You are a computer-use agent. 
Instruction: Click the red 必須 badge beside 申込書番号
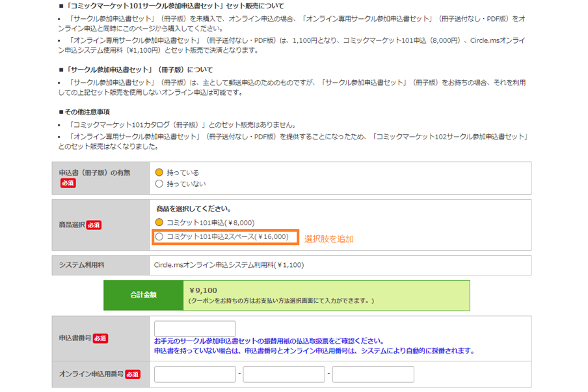[100, 338]
